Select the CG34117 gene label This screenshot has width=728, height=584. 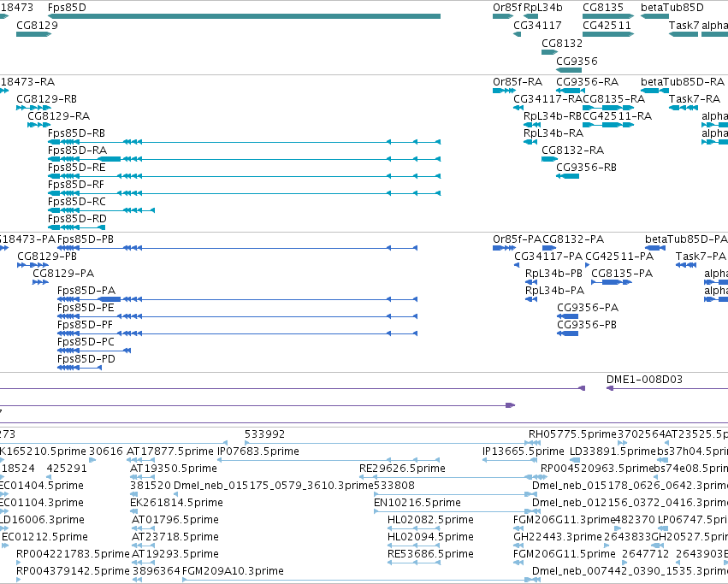pos(537,25)
